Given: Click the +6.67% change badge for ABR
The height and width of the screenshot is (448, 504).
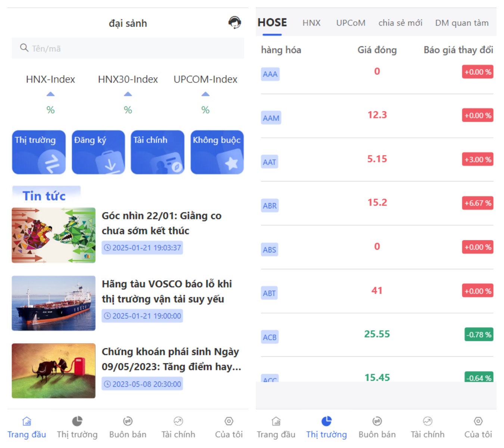Looking at the screenshot, I should [478, 203].
